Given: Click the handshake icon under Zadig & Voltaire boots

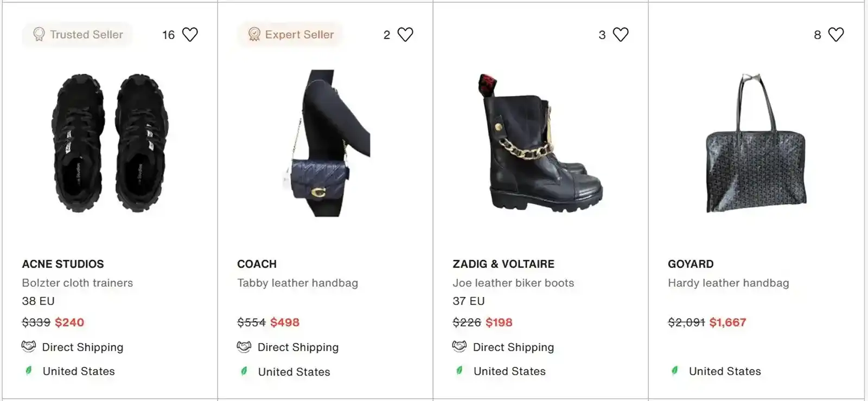Looking at the screenshot, I should pos(458,347).
